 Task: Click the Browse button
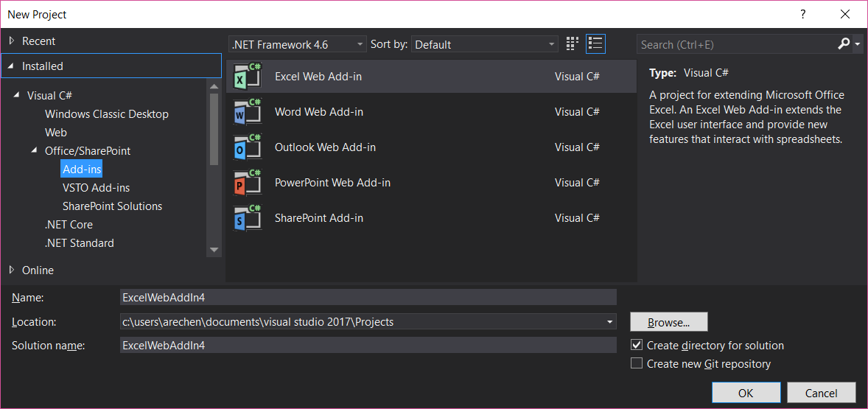tap(668, 322)
